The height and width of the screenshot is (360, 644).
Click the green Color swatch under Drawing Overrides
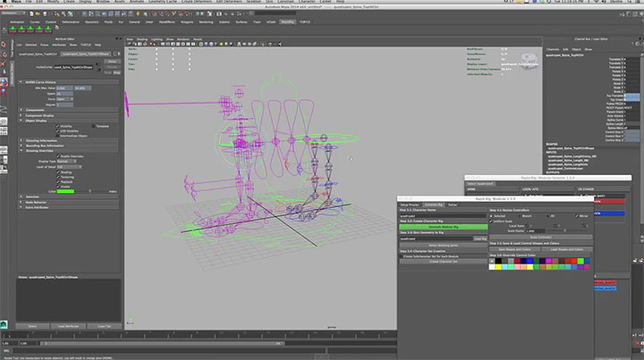click(65, 191)
